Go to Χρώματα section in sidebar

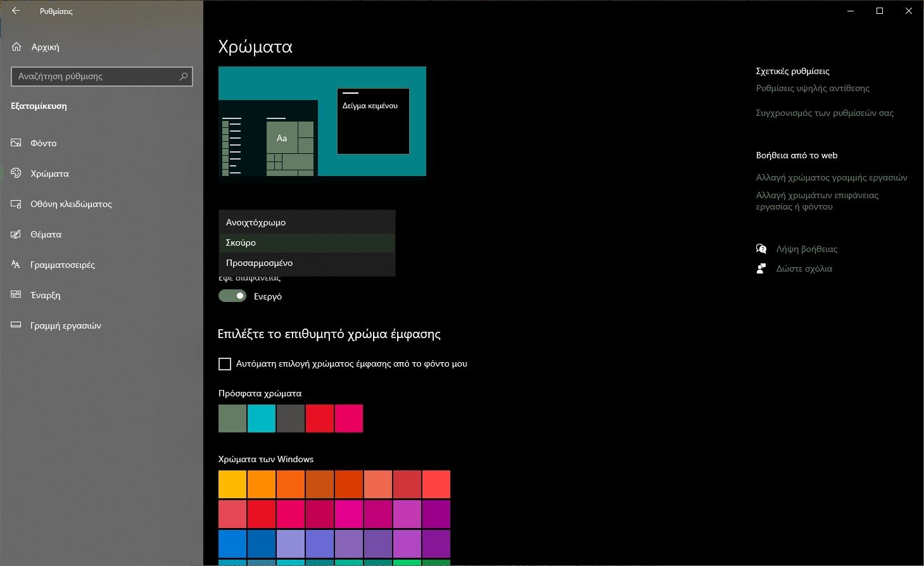click(49, 173)
